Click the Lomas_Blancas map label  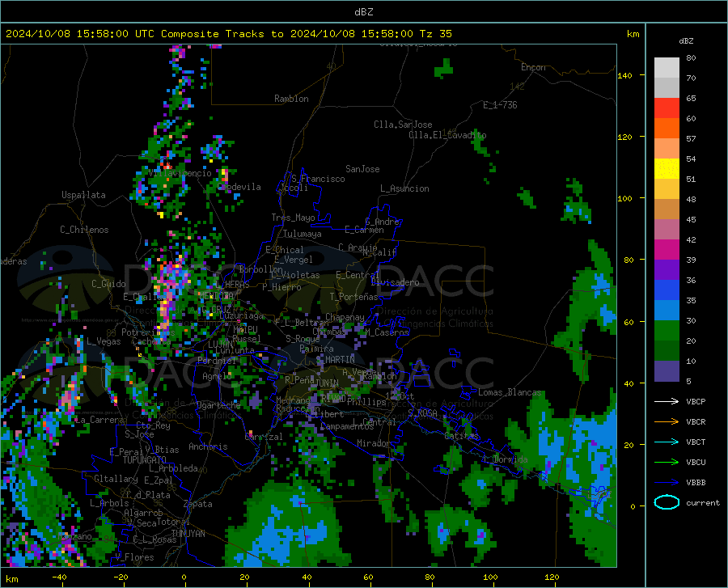(x=510, y=392)
